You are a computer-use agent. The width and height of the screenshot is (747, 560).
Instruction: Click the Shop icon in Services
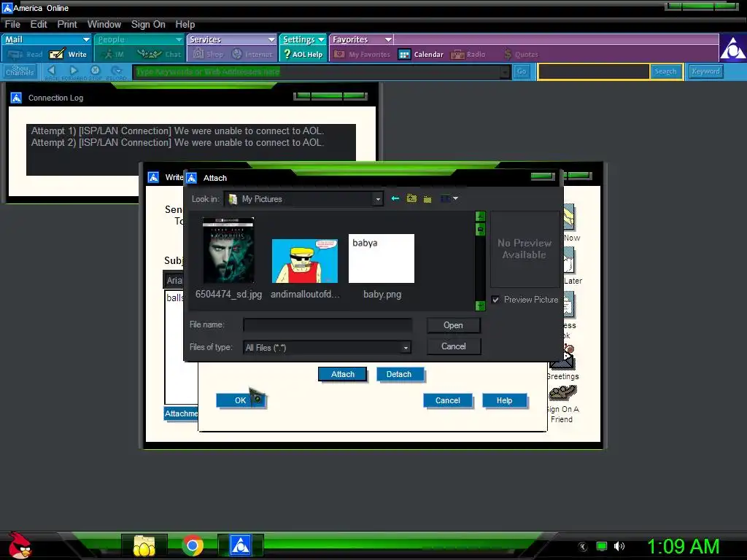pos(198,54)
